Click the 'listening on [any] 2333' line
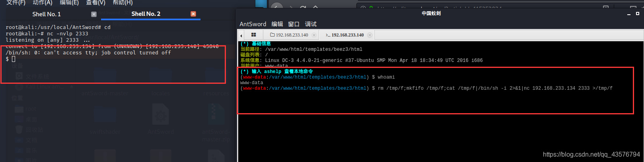The height and width of the screenshot is (162, 644). 48,40
